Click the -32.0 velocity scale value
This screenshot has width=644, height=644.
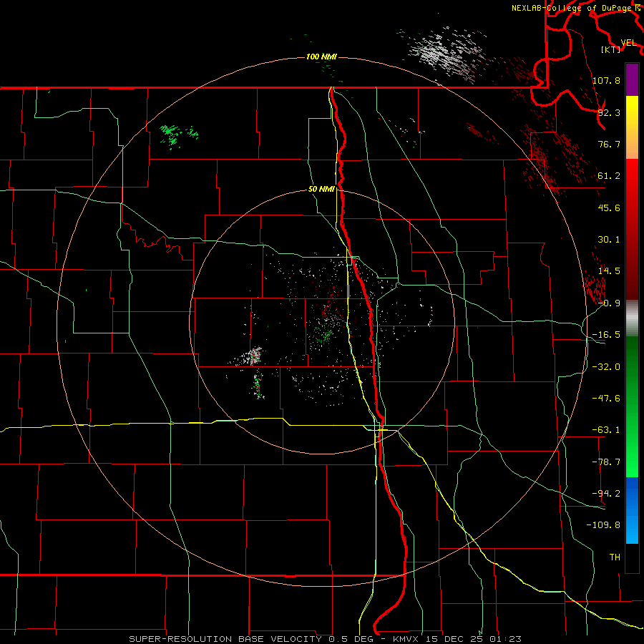(606, 367)
